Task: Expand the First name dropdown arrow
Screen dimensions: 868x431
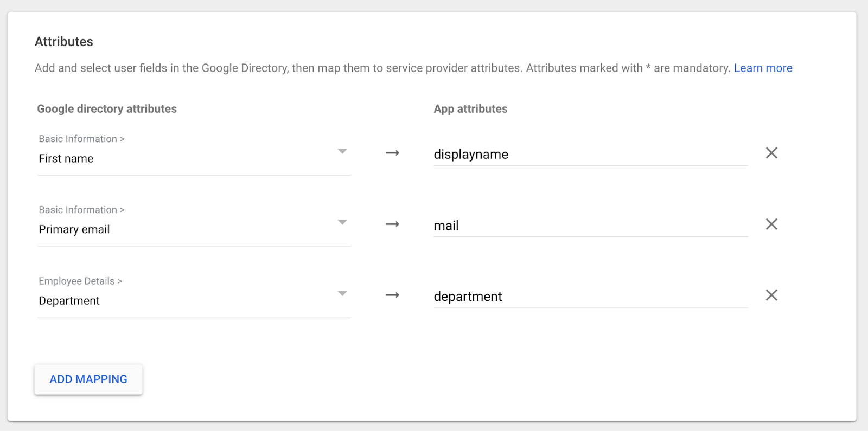Action: point(342,151)
